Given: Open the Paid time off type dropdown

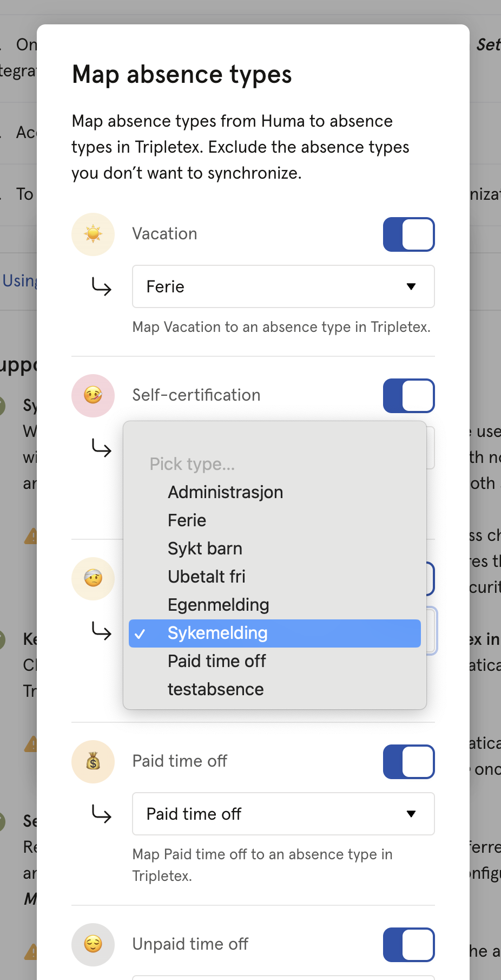Looking at the screenshot, I should pos(283,814).
